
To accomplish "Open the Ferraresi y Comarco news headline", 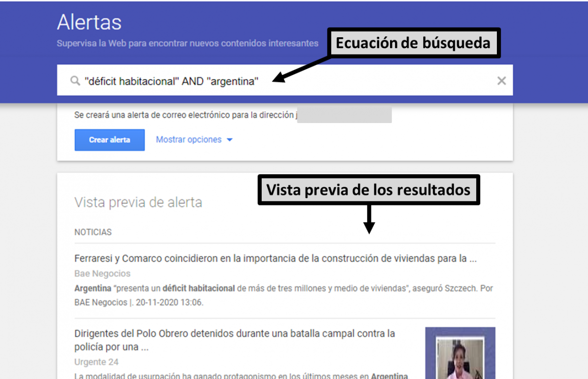I will point(275,258).
